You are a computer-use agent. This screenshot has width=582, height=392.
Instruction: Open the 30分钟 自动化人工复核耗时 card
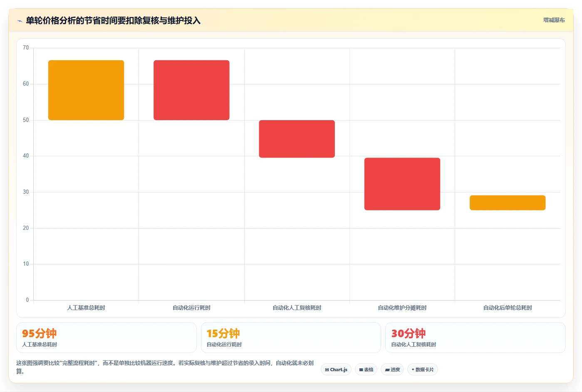tap(475, 338)
